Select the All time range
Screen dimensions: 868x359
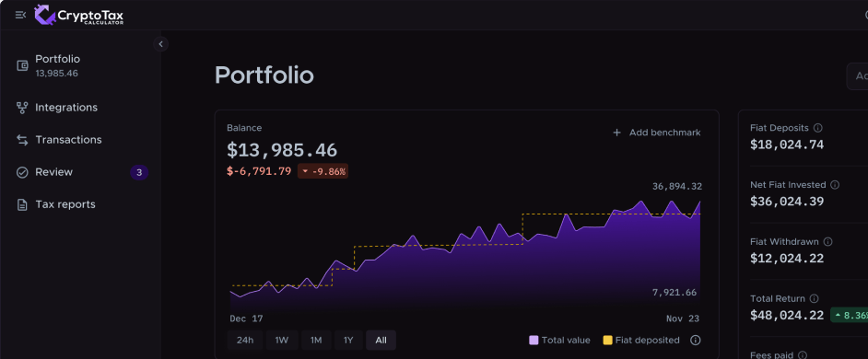pyautogui.click(x=381, y=341)
